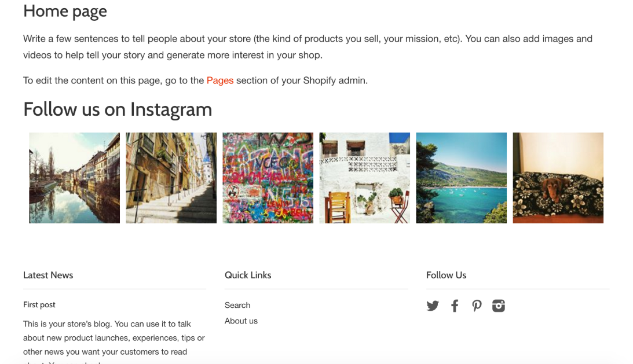Click the Follow us on Instagram heading

118,109
